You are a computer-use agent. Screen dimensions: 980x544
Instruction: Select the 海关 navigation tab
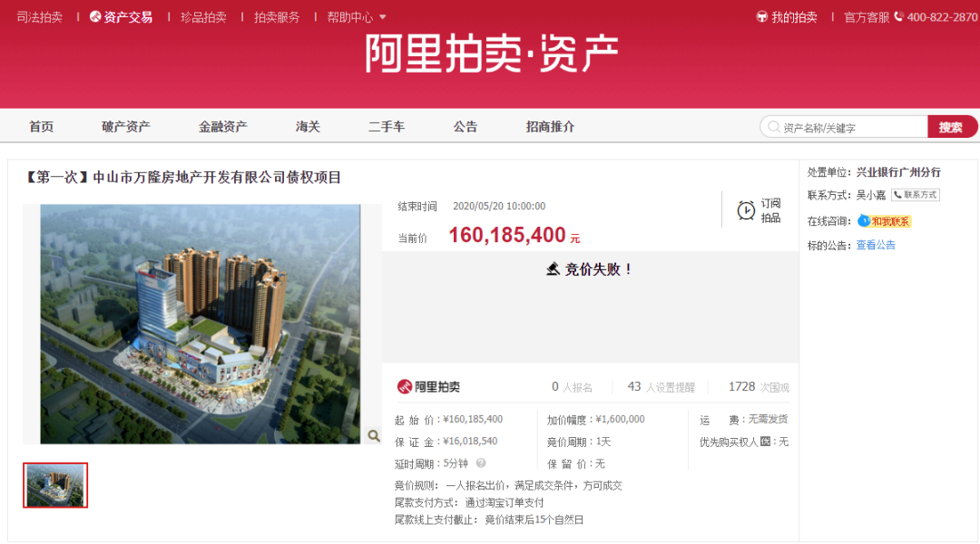click(308, 127)
